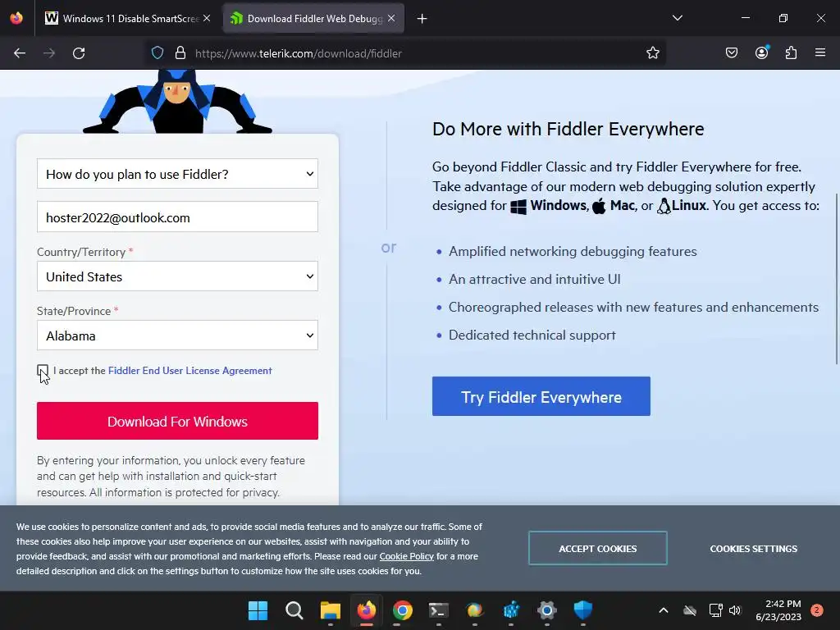Screen dimensions: 840x630
Task: Check the license agreement acceptance box
Action: pyautogui.click(x=43, y=370)
